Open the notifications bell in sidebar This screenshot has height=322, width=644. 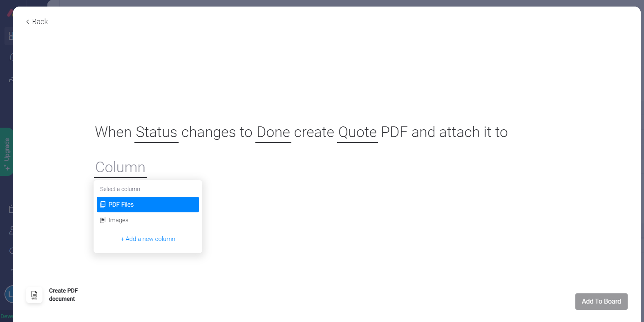click(x=11, y=57)
